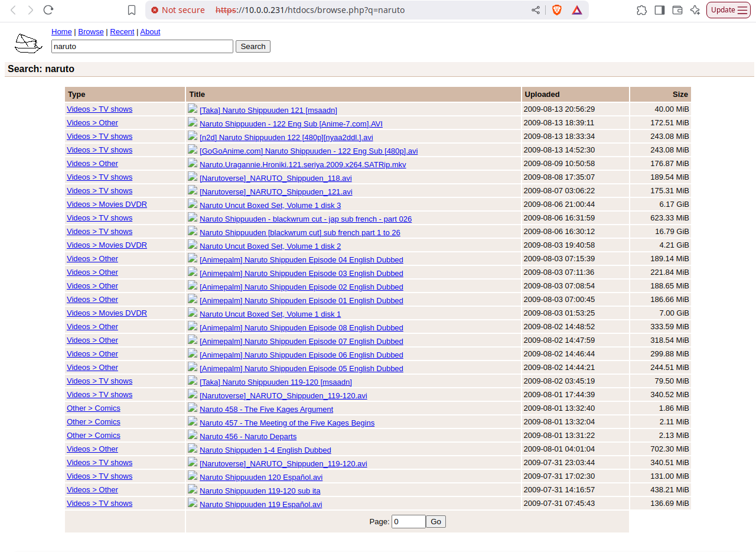Reload the page with the browser refresh icon
Image resolution: width=756 pixels, height=552 pixels.
pos(48,10)
